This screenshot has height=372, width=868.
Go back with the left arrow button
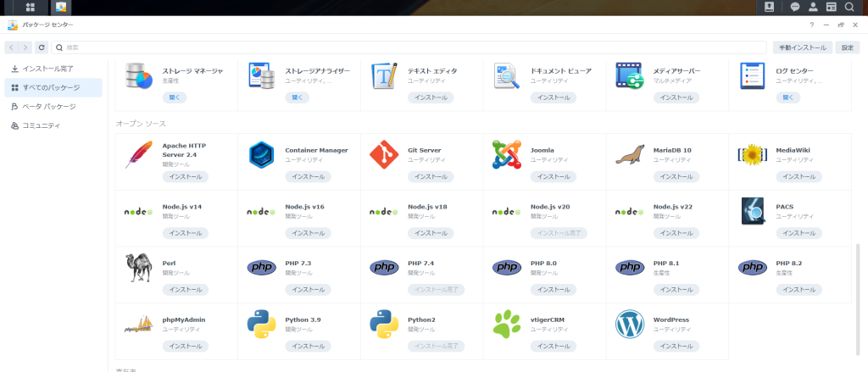(x=12, y=47)
